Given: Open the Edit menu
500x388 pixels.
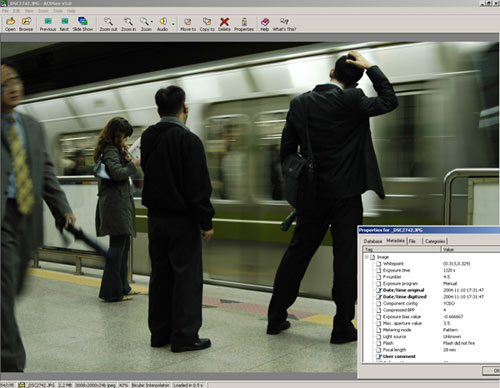Looking at the screenshot, I should coord(16,11).
